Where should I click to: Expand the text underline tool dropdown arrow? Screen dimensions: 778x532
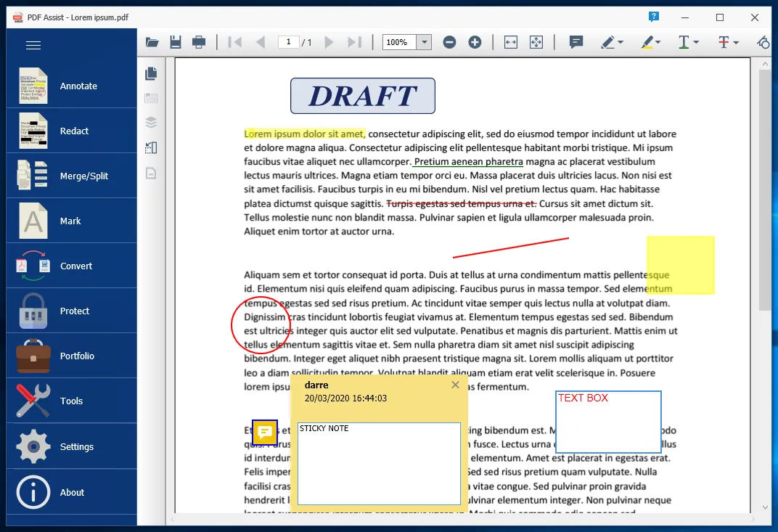point(697,43)
